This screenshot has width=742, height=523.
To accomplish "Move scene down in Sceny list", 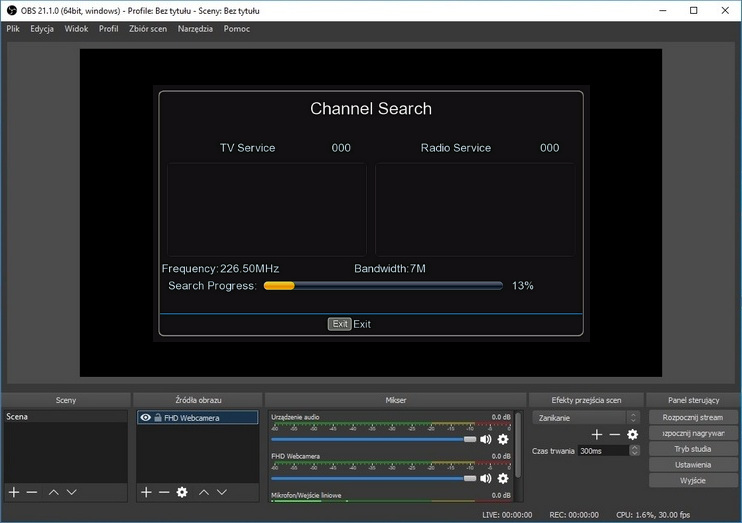I will pyautogui.click(x=71, y=492).
